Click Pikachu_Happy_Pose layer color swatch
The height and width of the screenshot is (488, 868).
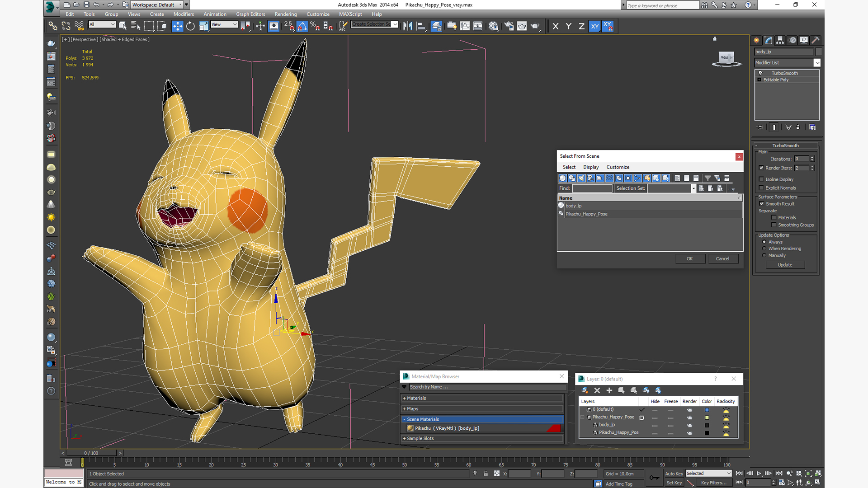coord(707,418)
